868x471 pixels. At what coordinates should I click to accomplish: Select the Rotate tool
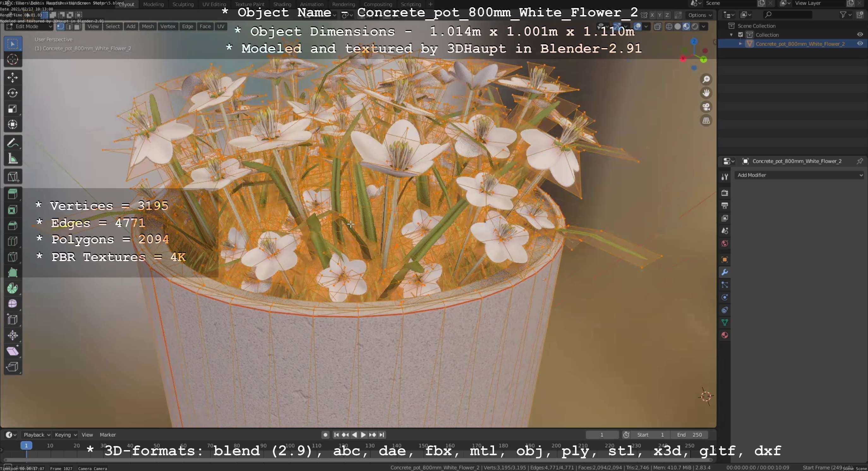point(12,93)
